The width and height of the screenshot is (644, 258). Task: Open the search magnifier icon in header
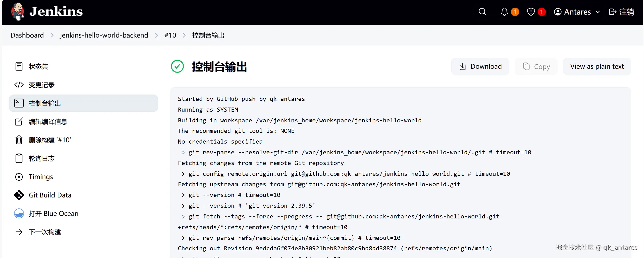(x=482, y=12)
